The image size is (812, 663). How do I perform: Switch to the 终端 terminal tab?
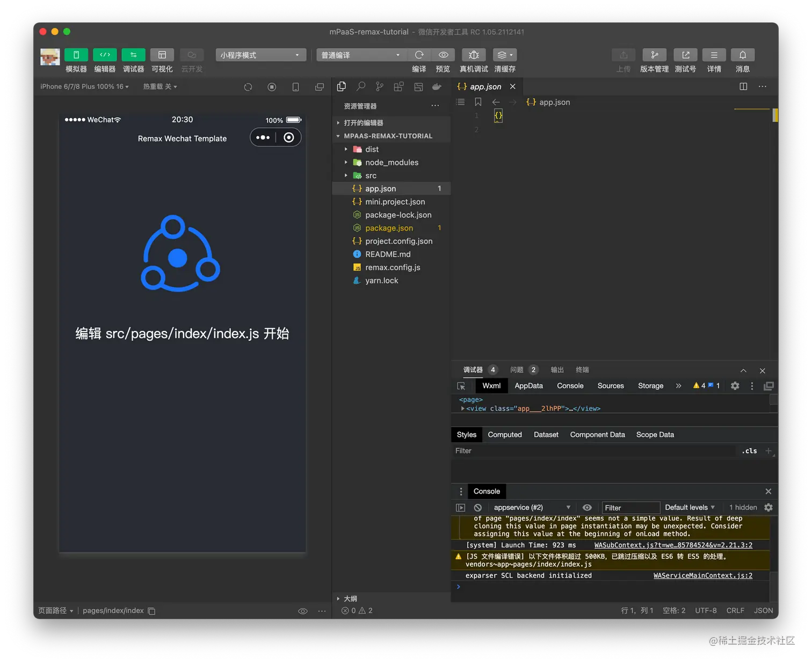tap(582, 370)
